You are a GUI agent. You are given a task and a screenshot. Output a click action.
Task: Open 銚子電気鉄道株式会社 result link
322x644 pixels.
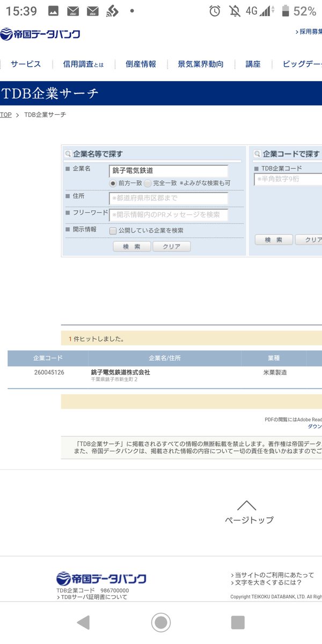pyautogui.click(x=121, y=372)
